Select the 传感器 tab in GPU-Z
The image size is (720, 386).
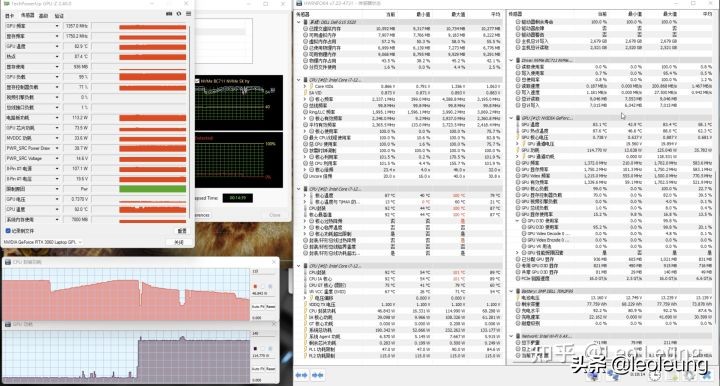27,16
